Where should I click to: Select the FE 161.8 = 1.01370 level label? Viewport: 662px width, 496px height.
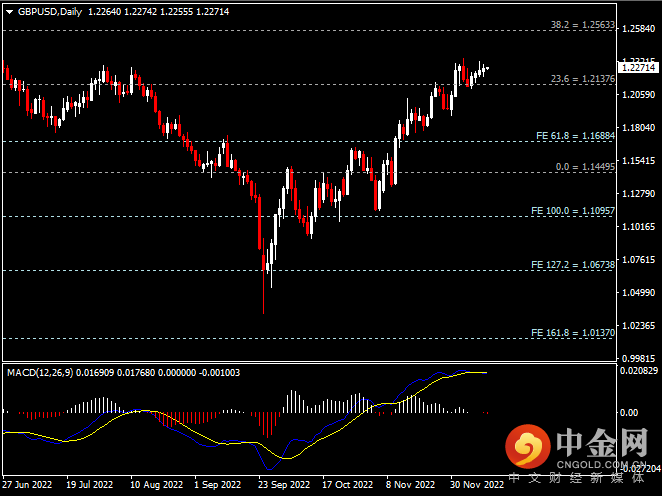point(565,331)
